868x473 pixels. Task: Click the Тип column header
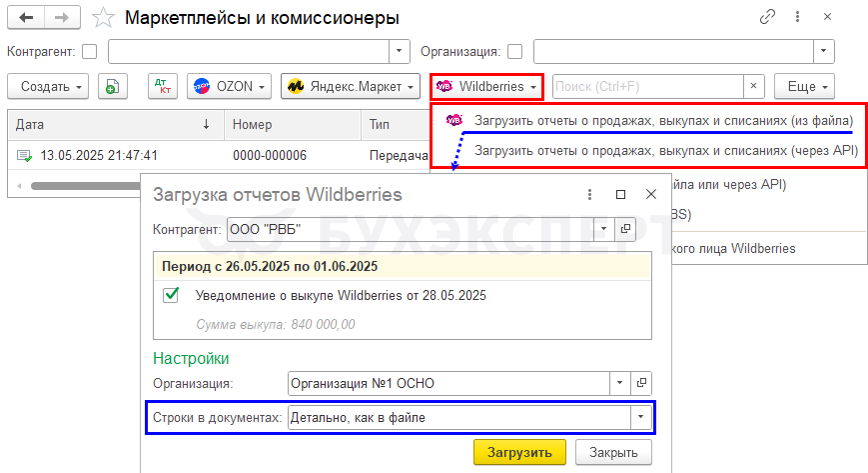click(x=396, y=125)
